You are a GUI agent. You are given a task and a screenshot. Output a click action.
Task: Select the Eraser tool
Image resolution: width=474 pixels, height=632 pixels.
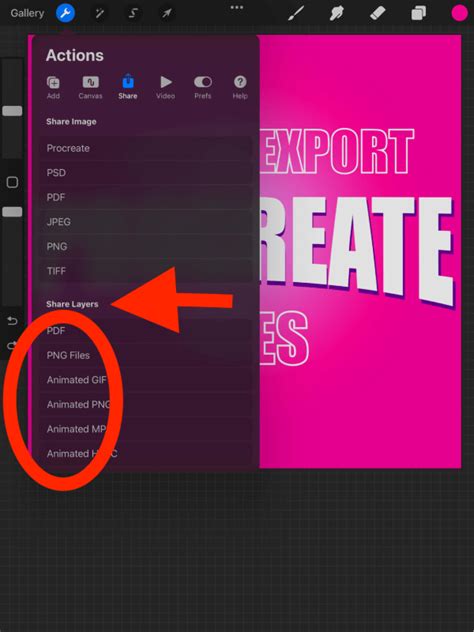[x=378, y=14]
